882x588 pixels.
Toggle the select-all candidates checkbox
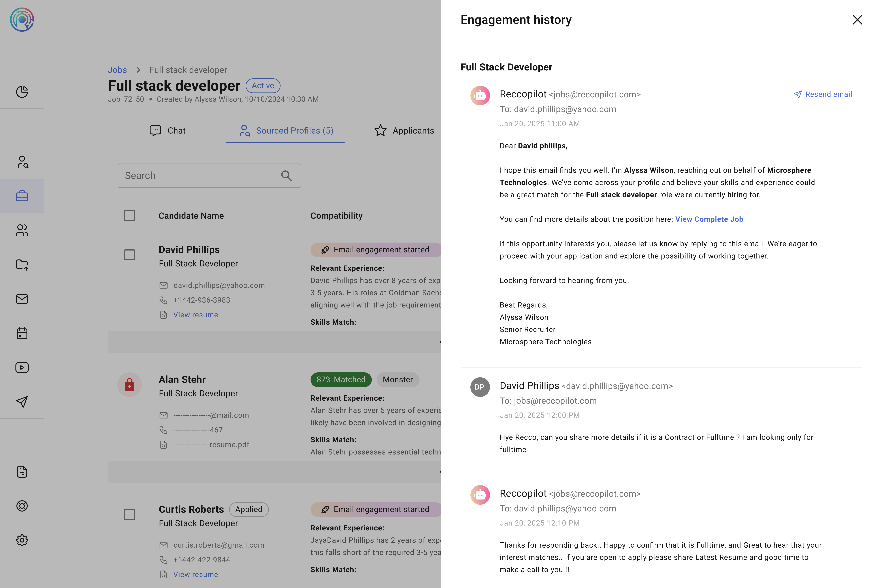point(129,216)
